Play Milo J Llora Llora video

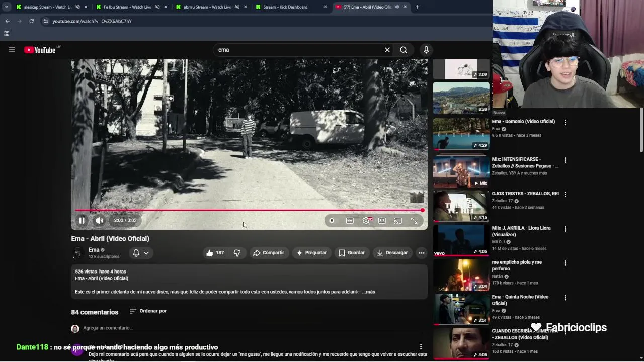(x=461, y=241)
